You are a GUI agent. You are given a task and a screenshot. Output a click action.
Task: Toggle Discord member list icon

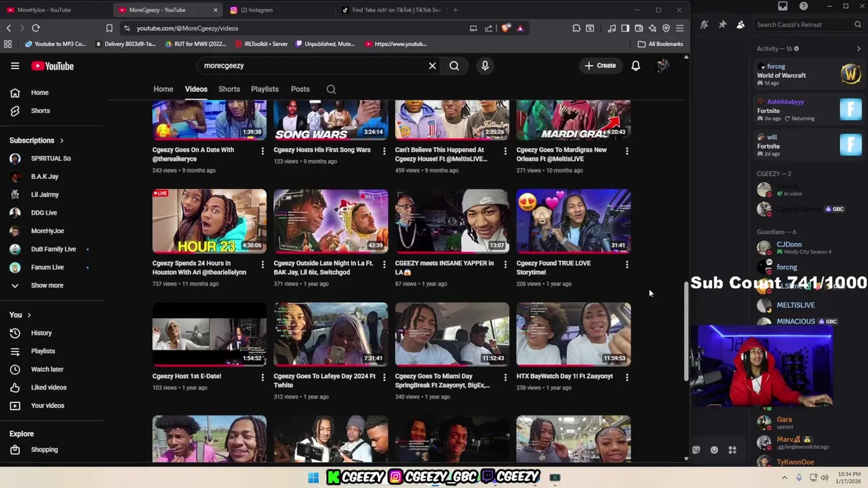click(741, 24)
